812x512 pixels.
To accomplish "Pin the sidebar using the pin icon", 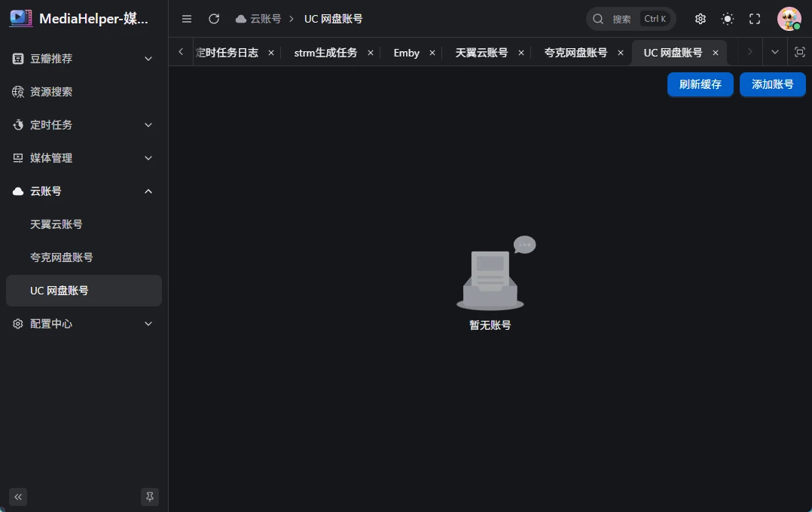I will click(150, 496).
